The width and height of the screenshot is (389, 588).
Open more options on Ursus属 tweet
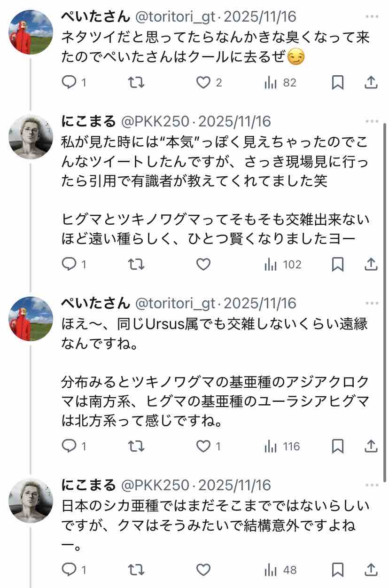click(x=372, y=304)
